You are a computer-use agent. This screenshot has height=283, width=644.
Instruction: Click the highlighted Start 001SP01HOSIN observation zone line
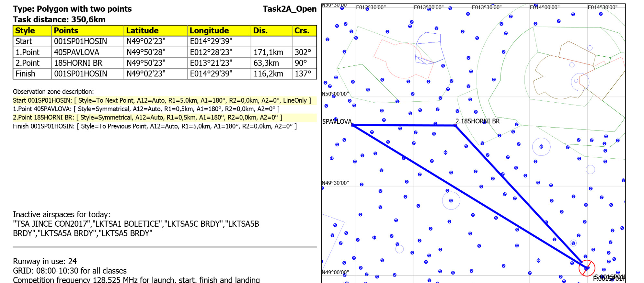point(162,100)
